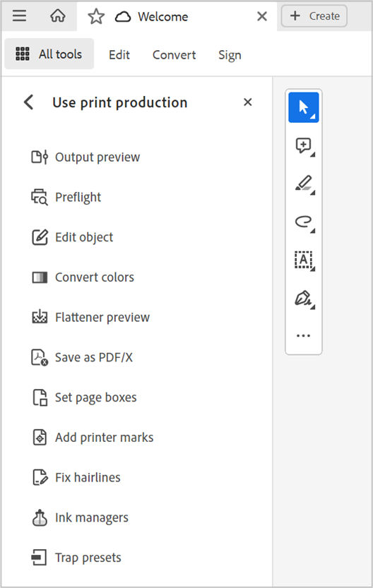Close the Welcome tab

pos(262,16)
